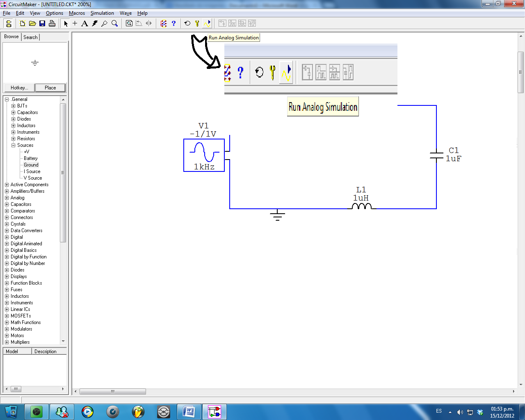525x420 pixels.
Task: Click the lightning bolt wire tool
Action: click(x=94, y=23)
